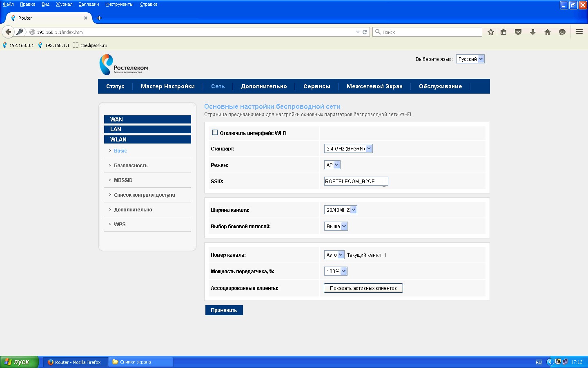Go to Статус section
Viewport: 588px width, 368px height.
pos(115,86)
